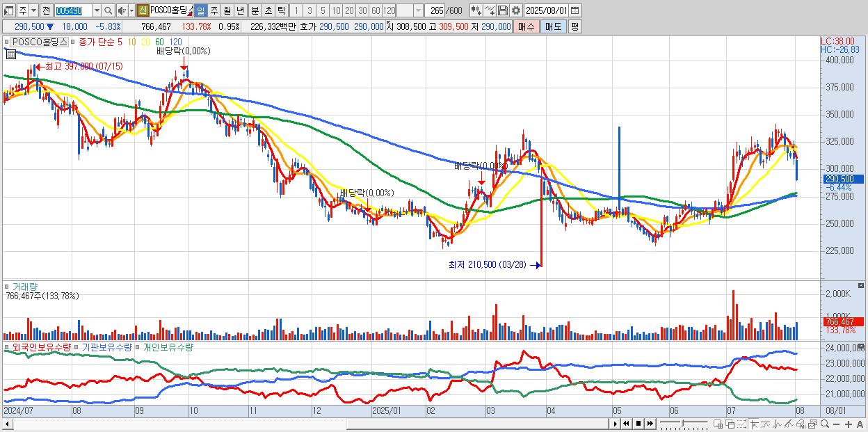Screen dimensions: 868x432
Task: Click the plus zoom-in icon at bottom right
Action: (x=849, y=424)
